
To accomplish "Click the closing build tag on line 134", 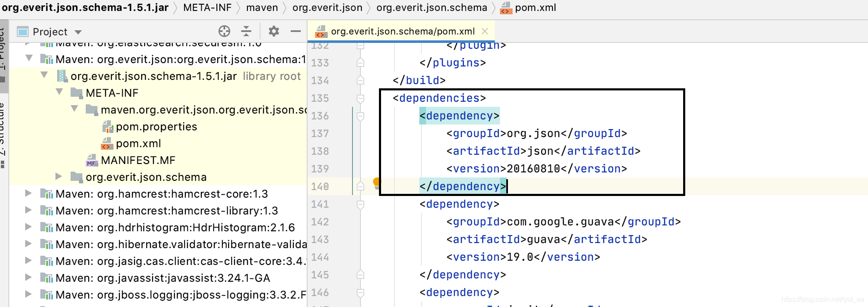I will (x=419, y=80).
